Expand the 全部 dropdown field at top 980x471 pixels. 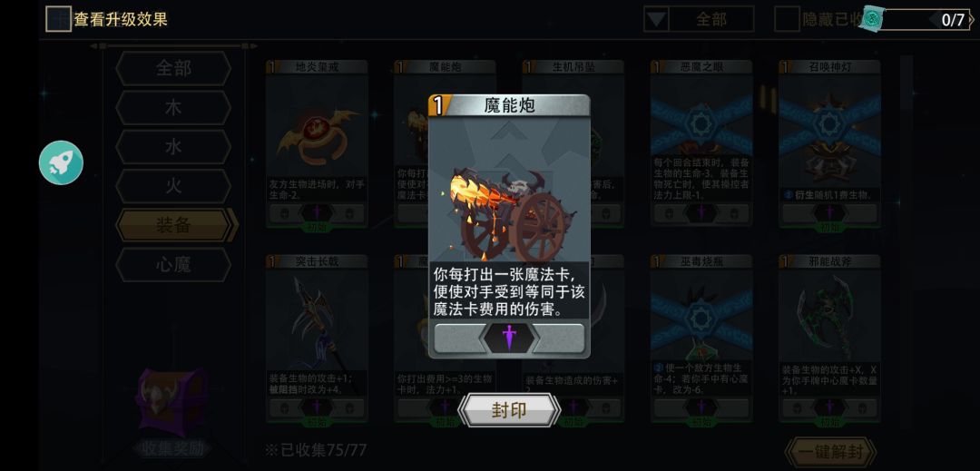click(x=699, y=19)
